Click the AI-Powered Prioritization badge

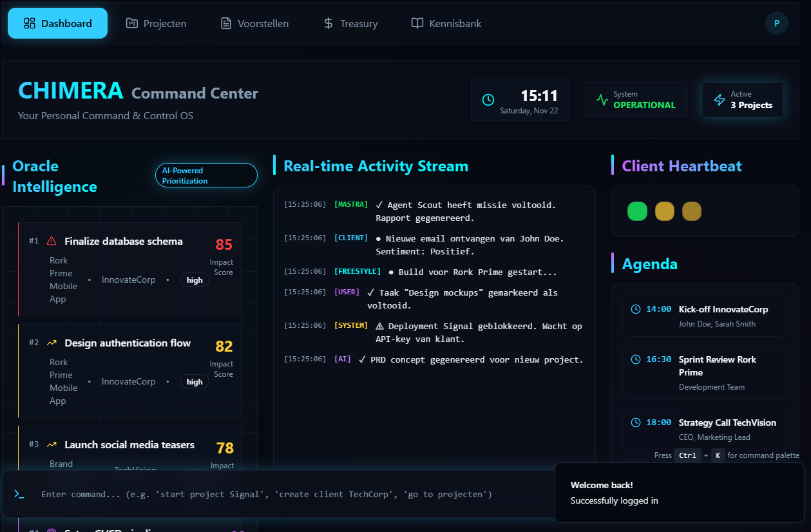tap(206, 175)
